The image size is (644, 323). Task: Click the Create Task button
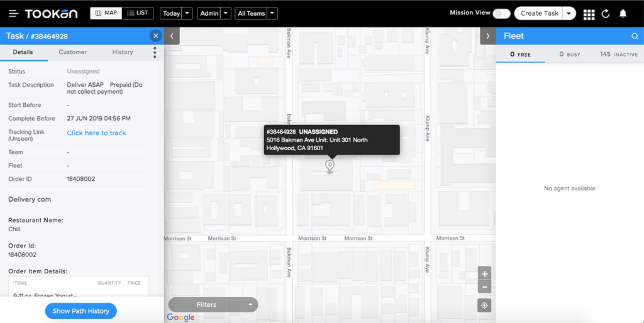(539, 14)
